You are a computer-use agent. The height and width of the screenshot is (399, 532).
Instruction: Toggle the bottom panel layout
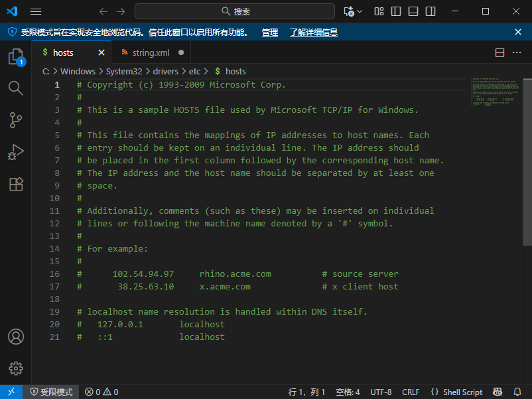[x=413, y=11]
